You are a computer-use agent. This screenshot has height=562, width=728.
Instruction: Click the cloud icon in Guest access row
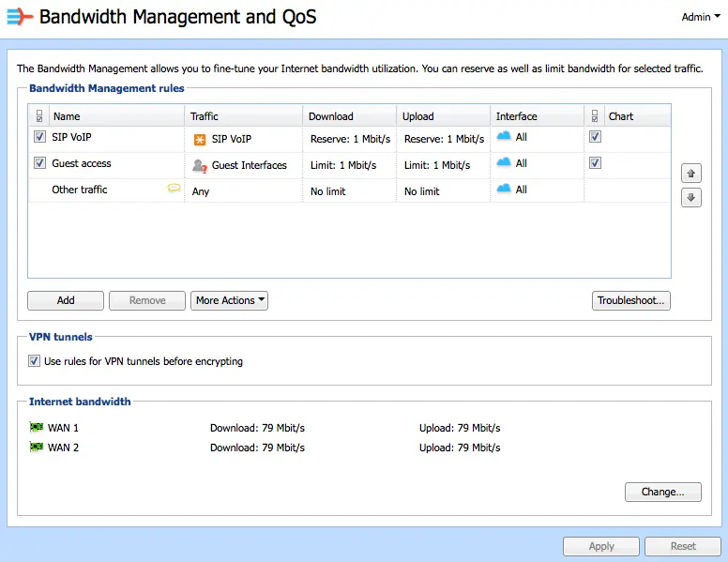coord(504,162)
